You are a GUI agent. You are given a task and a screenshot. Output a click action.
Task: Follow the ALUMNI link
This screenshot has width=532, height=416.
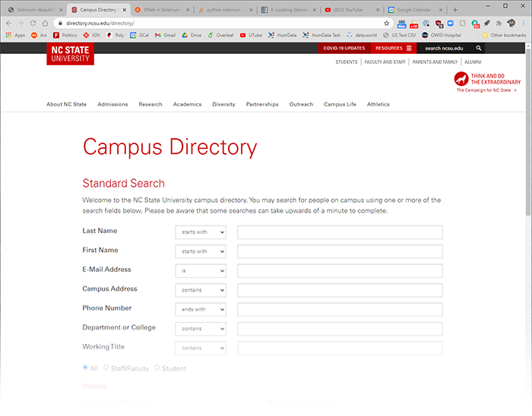coord(473,62)
